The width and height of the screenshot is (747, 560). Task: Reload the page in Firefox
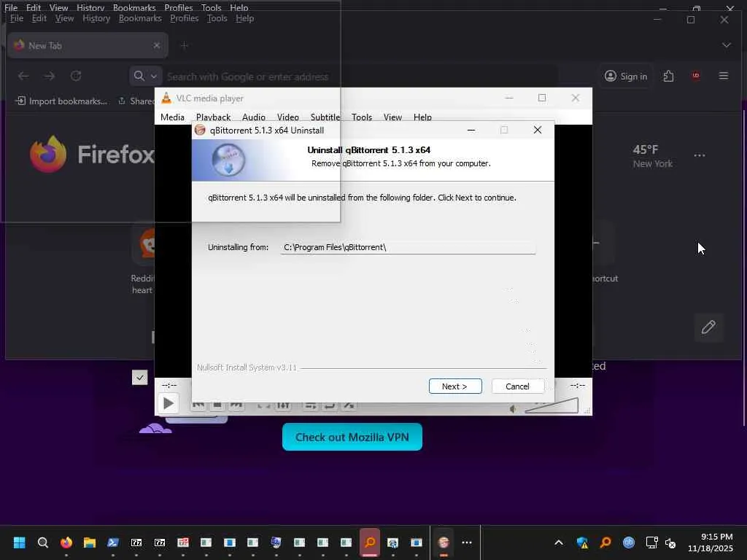(x=76, y=76)
